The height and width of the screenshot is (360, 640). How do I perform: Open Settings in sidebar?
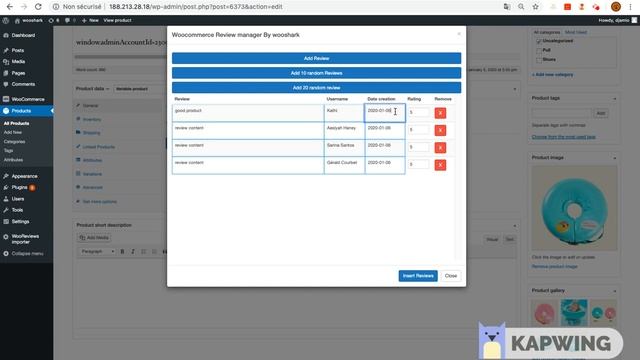coord(20,222)
